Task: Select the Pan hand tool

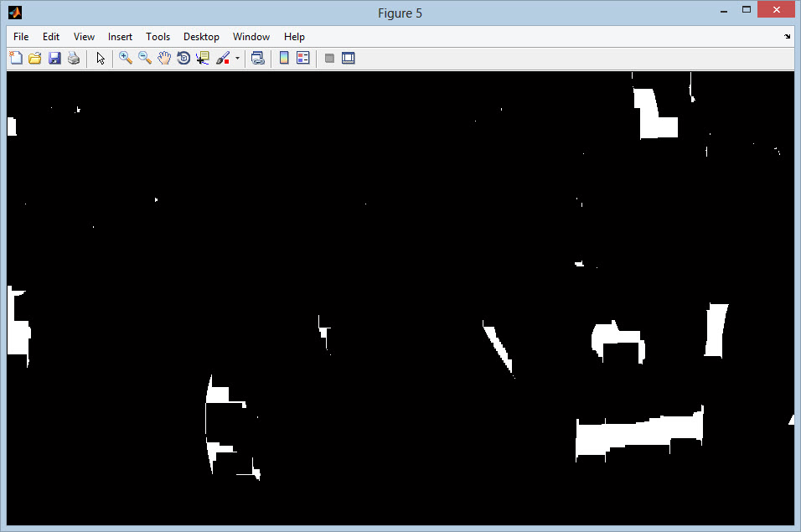Action: click(x=164, y=58)
